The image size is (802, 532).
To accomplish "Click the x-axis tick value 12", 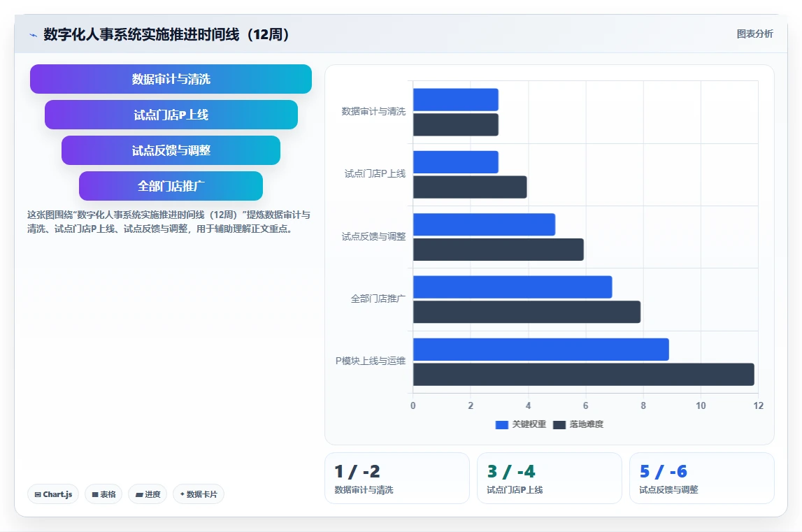I will coord(758,405).
